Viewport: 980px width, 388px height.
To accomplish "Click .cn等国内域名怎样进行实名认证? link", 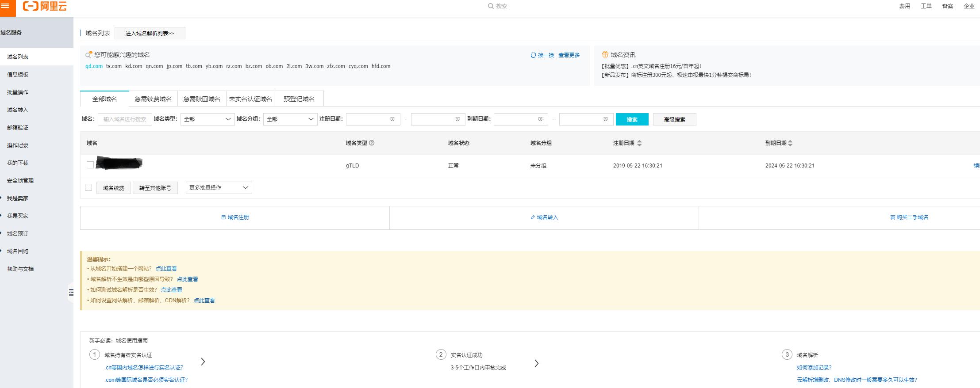I will point(144,368).
